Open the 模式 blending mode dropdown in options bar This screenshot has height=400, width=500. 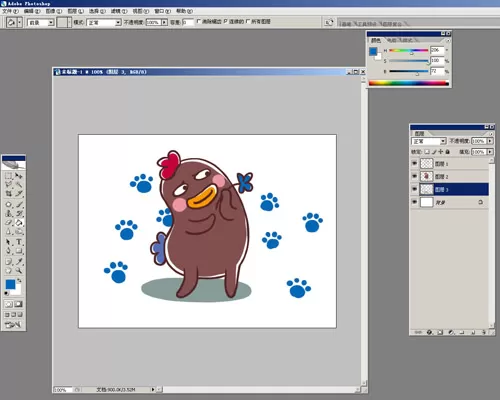[x=118, y=22]
